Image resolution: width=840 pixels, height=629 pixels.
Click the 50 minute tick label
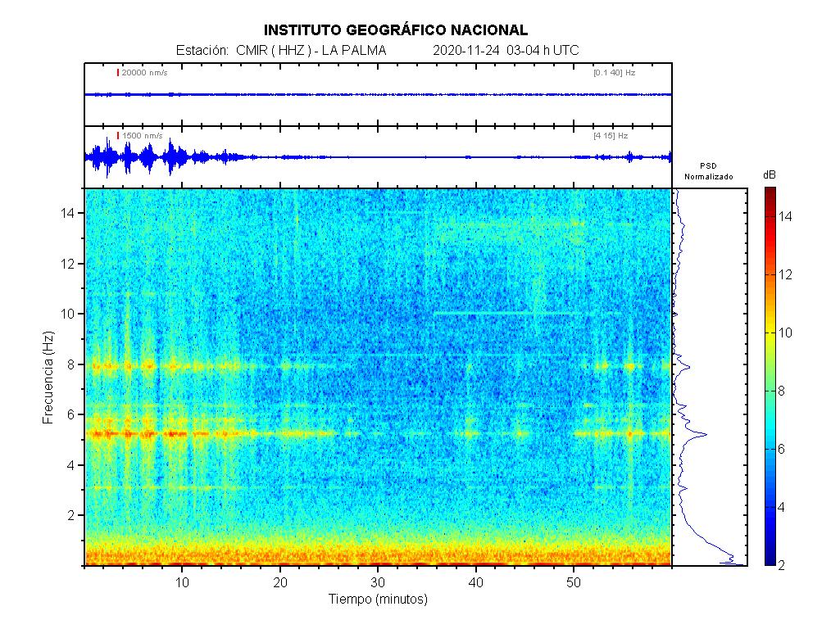point(574,581)
